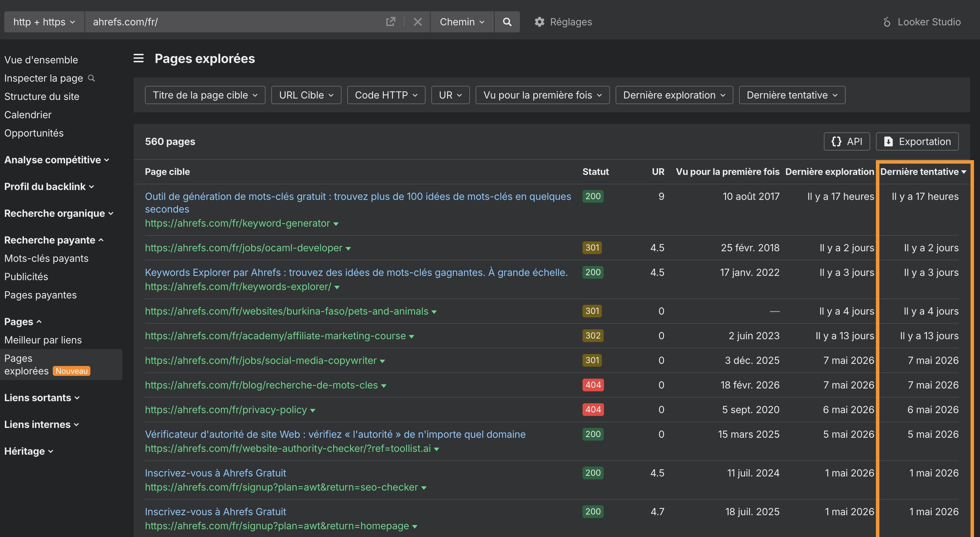Click the magnifier beside Inspecter la page
Viewport: 980px width, 537px height.
[91, 78]
